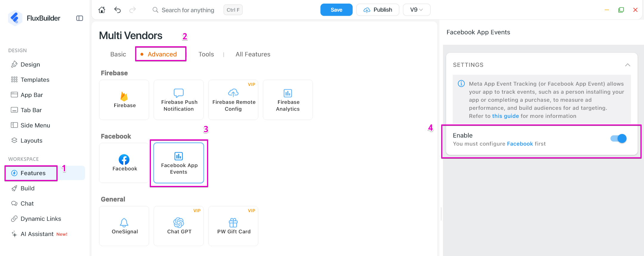Click the FluxBuilder logo icon
The image size is (644, 256).
coord(15,18)
